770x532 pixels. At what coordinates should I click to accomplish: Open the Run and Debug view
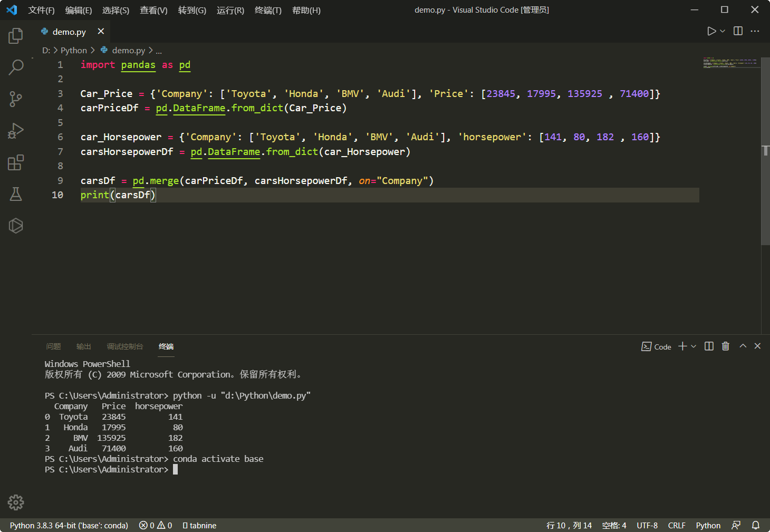pos(15,131)
